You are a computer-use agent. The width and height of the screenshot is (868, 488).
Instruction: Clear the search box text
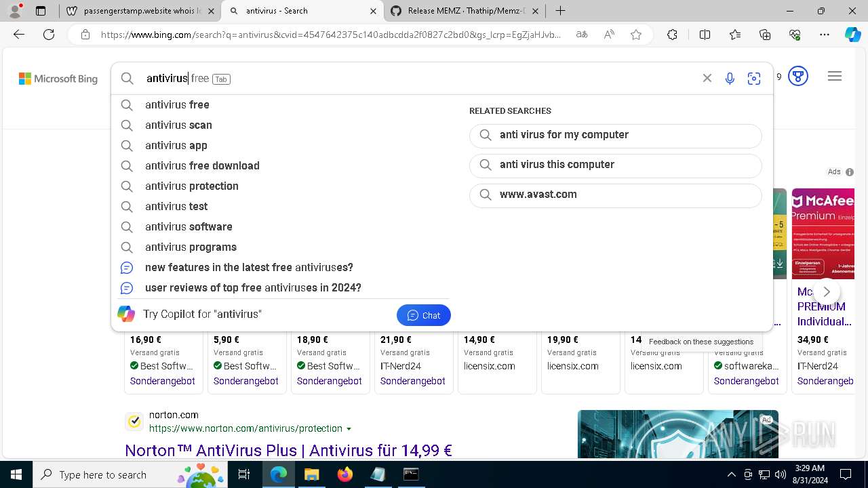pyautogui.click(x=707, y=79)
